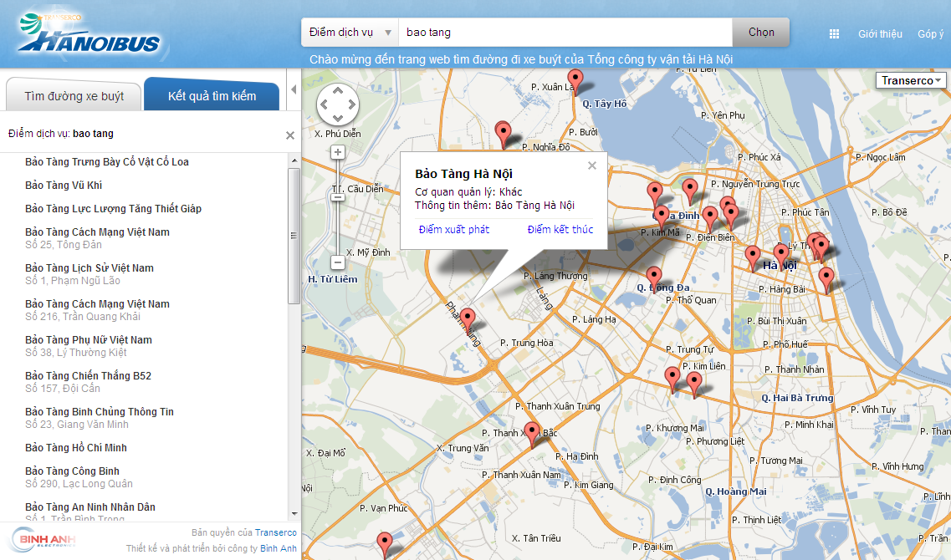Select result Bảo Tàng Lịch Sử Việt Nam

coord(89,274)
